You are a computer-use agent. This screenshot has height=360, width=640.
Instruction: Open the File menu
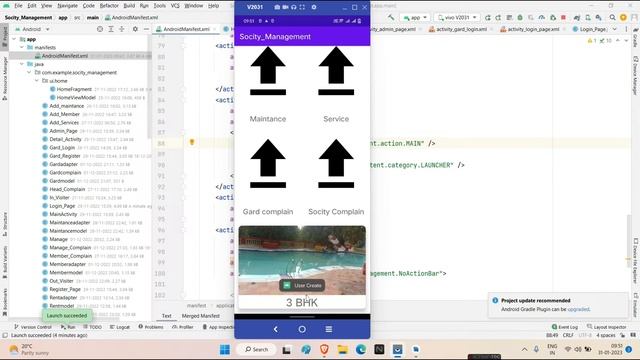[18, 6]
